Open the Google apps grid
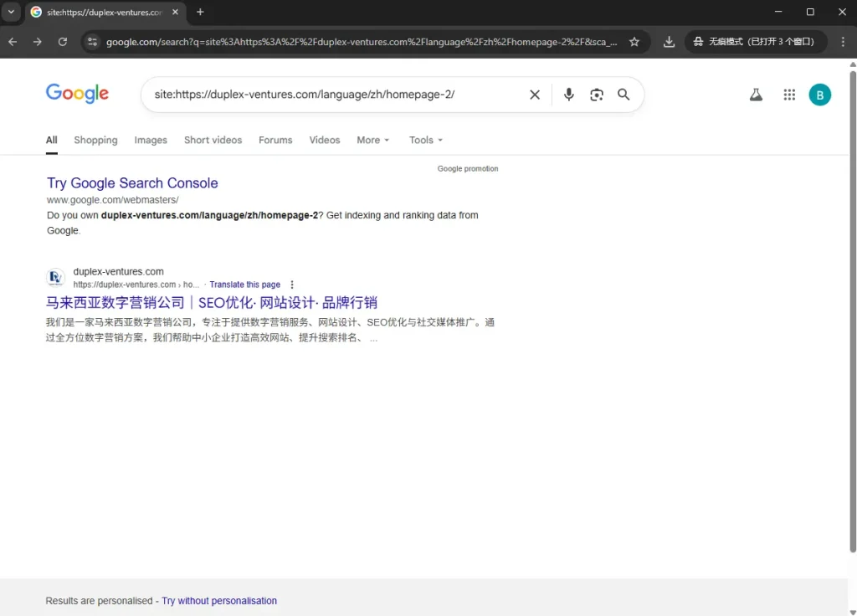This screenshot has height=616, width=857. click(x=788, y=95)
